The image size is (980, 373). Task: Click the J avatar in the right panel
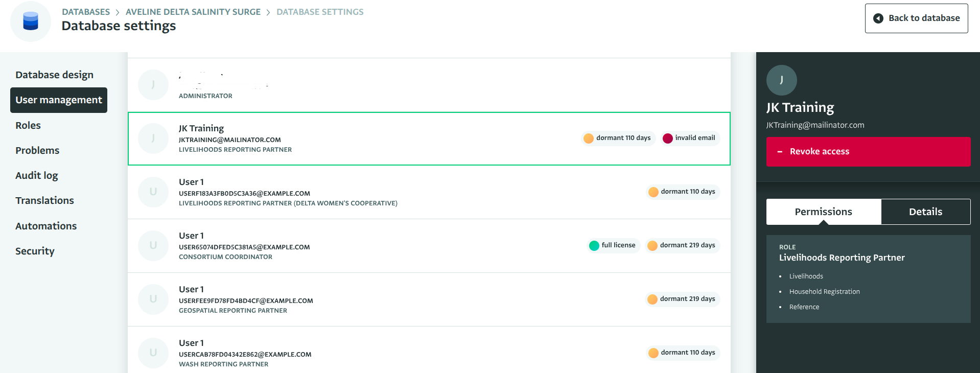(781, 80)
